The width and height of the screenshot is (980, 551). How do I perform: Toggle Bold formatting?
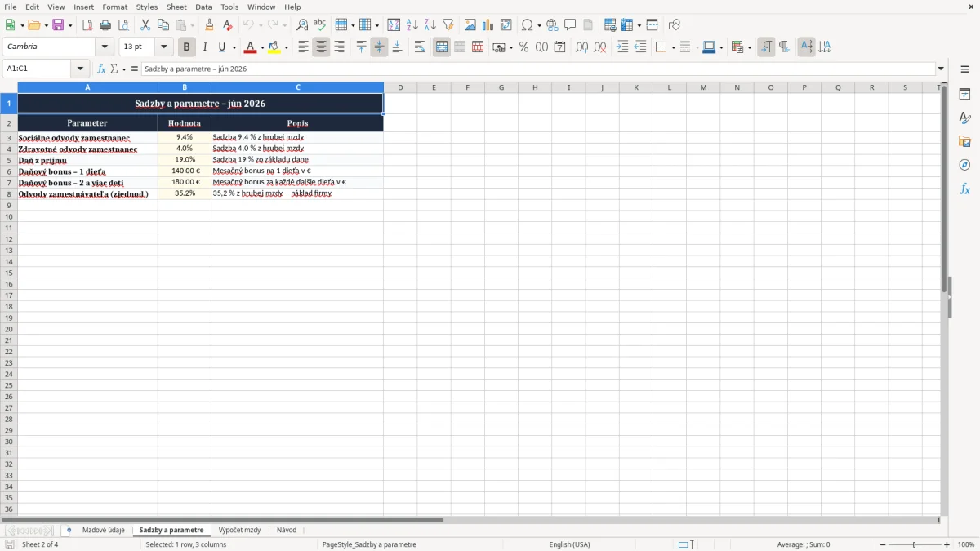(187, 47)
